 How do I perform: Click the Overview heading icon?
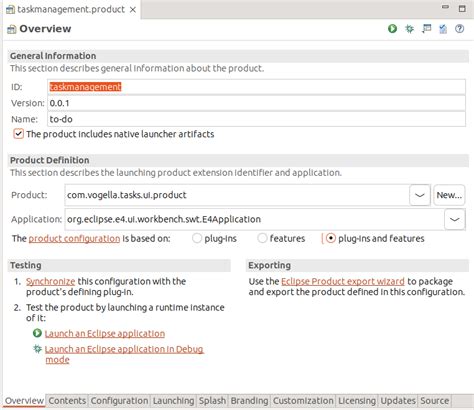12,29
